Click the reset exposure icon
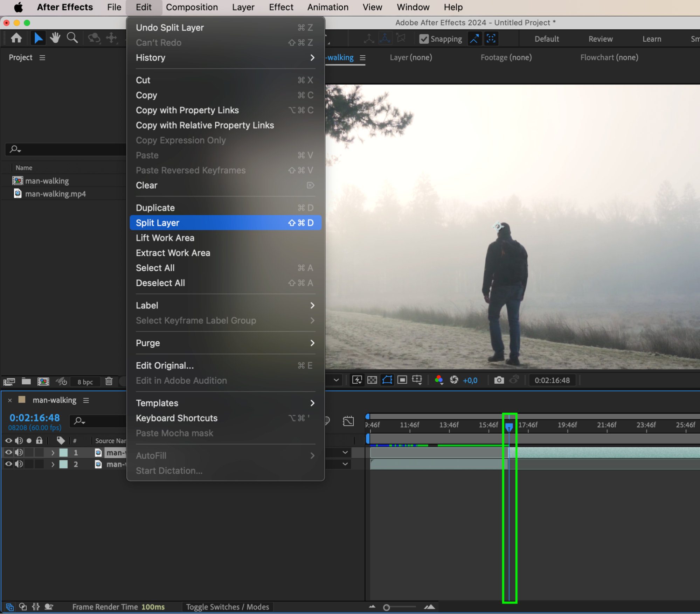This screenshot has height=614, width=700. point(454,380)
